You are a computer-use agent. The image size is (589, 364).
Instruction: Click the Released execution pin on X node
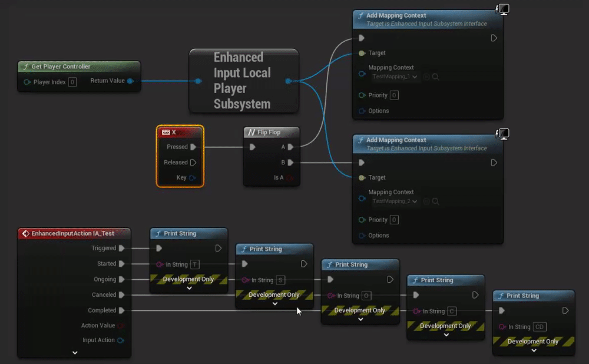point(193,163)
